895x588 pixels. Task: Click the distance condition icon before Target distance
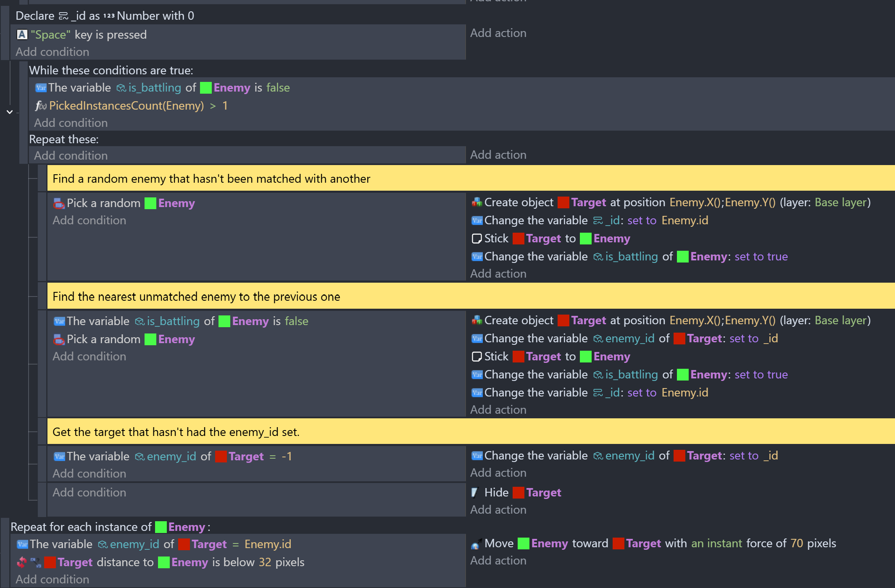[29, 562]
